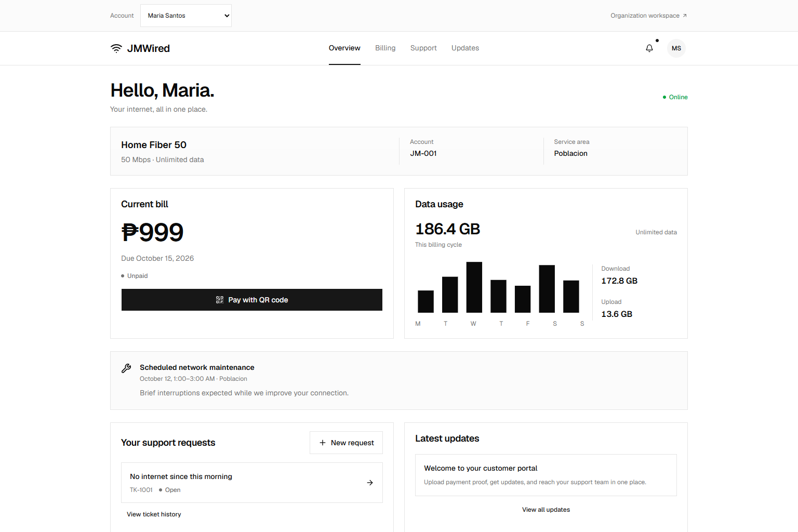Select the Online status indicator
Image resolution: width=798 pixels, height=532 pixels.
coord(675,97)
